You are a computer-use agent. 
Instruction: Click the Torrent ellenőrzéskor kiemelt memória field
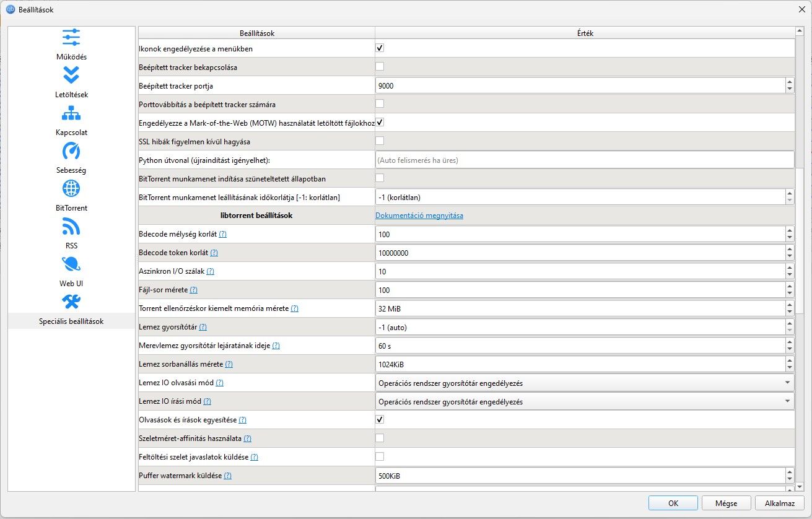coord(580,308)
